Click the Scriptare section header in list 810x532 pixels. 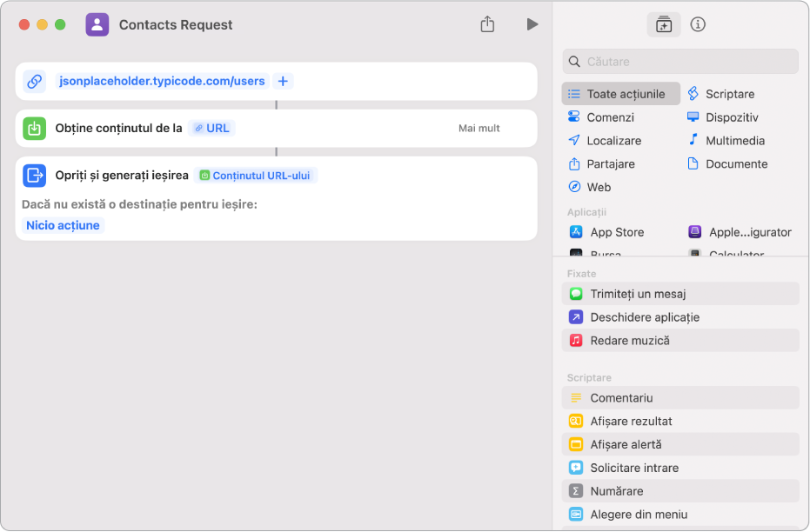[589, 378]
